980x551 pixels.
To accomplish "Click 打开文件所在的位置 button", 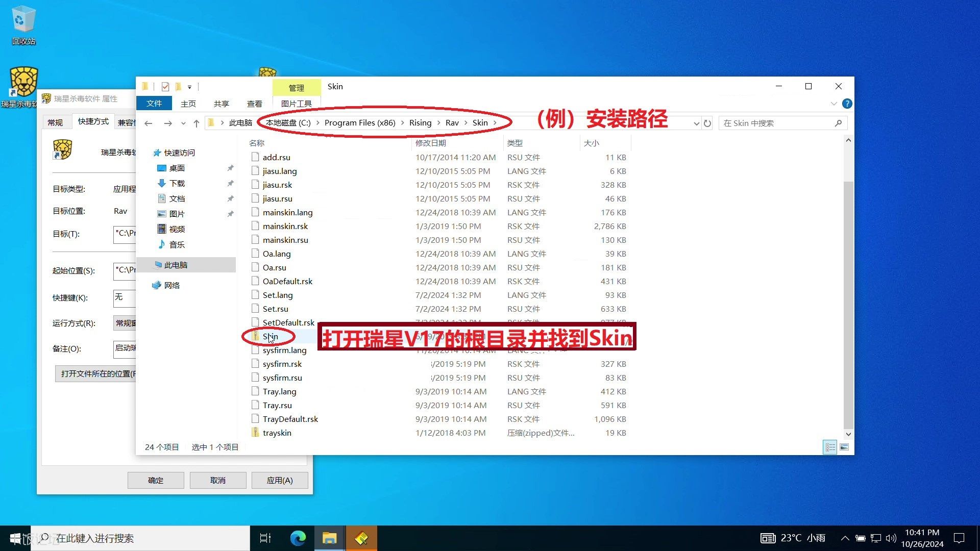I will (95, 373).
